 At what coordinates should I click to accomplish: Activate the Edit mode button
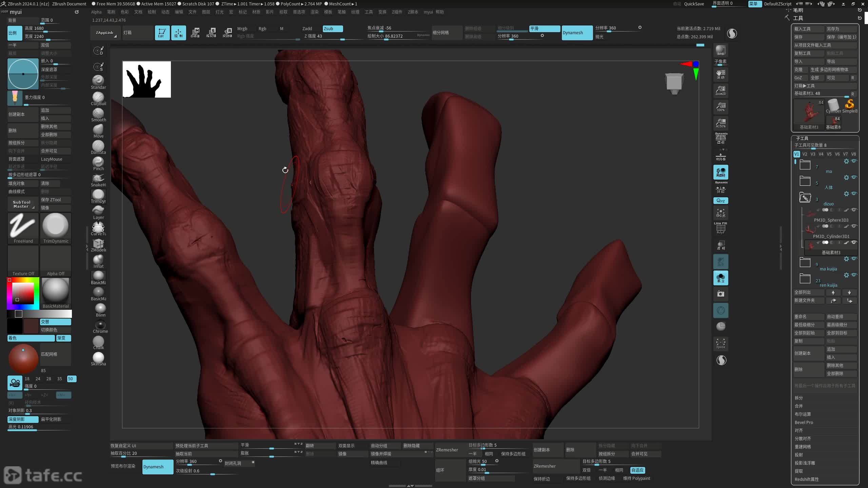pyautogui.click(x=162, y=33)
